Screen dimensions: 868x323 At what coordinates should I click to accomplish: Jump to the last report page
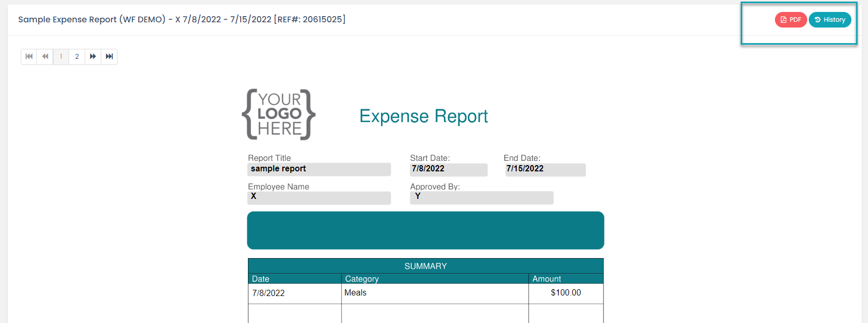(x=109, y=57)
